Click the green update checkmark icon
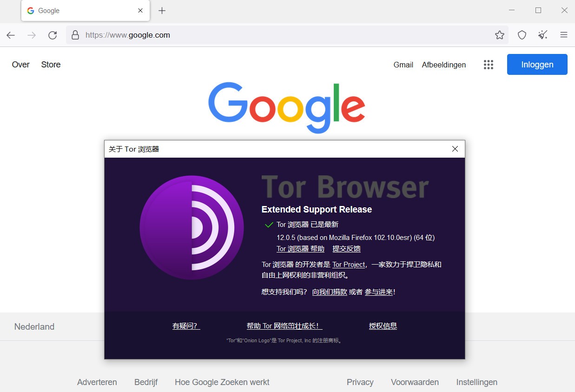This screenshot has height=392, width=575. coord(269,225)
